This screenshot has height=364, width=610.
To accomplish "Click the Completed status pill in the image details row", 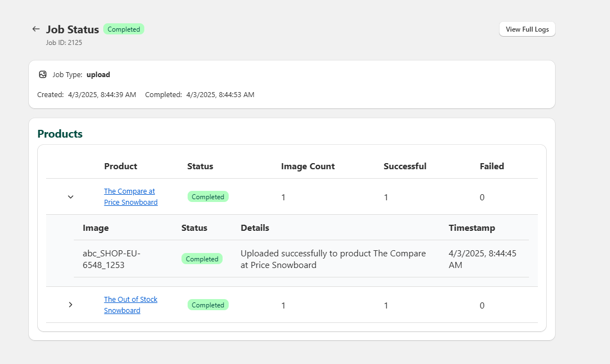I will pos(201,259).
